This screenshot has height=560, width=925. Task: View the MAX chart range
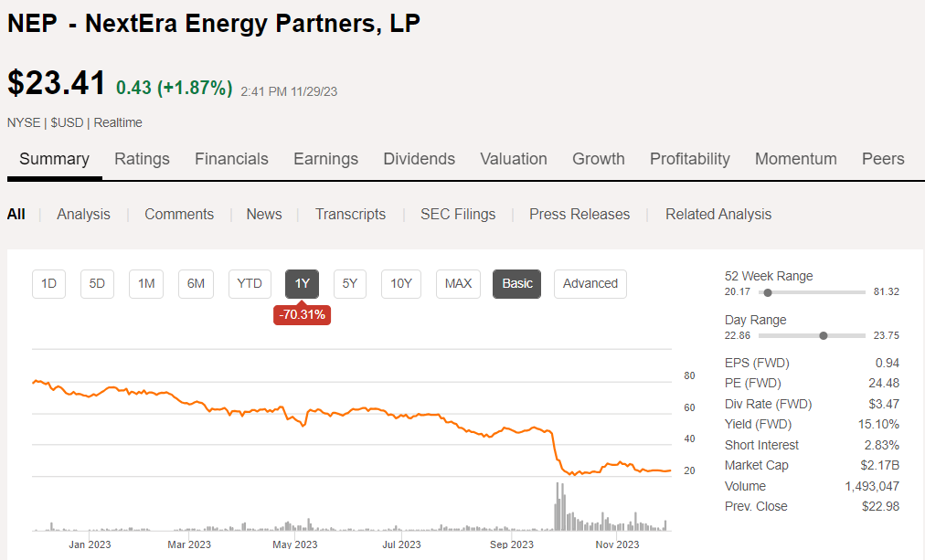click(x=458, y=283)
